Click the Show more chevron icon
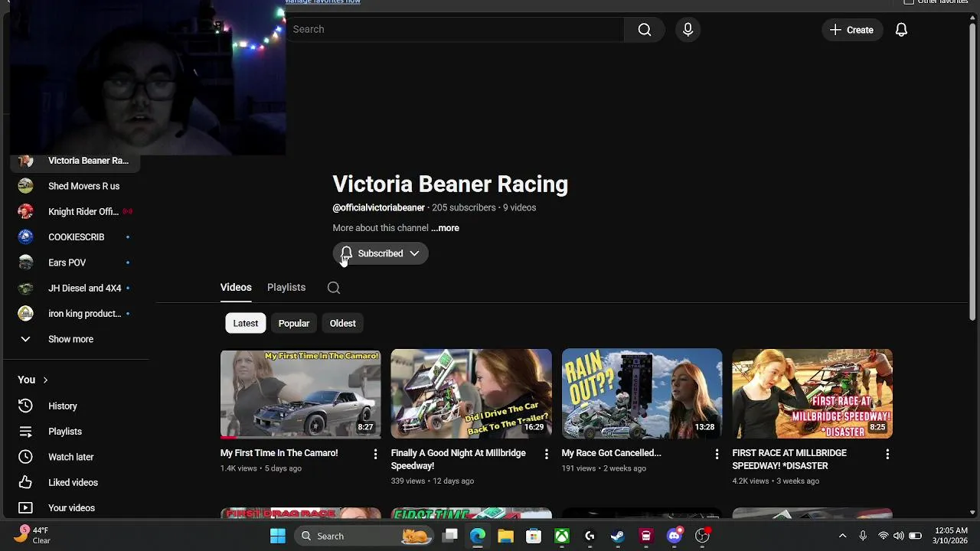 [25, 339]
